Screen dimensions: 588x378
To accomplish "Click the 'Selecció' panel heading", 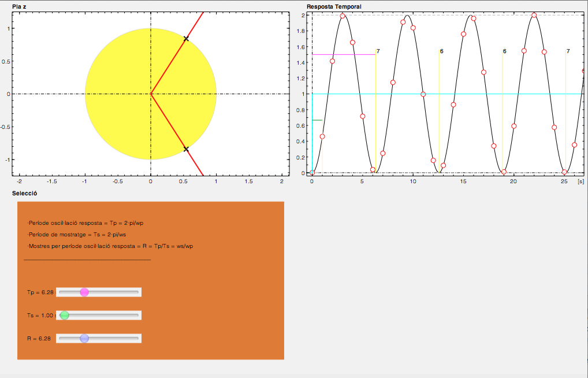I will 24,193.
